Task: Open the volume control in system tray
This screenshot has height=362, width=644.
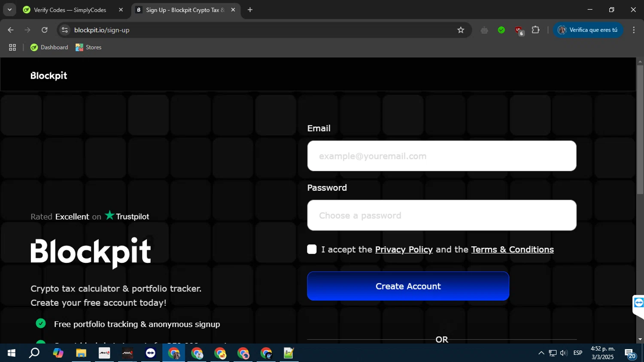Action: coord(564,353)
